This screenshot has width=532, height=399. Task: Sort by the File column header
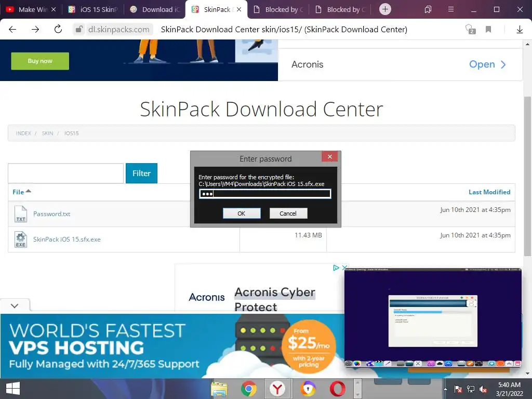coord(21,192)
